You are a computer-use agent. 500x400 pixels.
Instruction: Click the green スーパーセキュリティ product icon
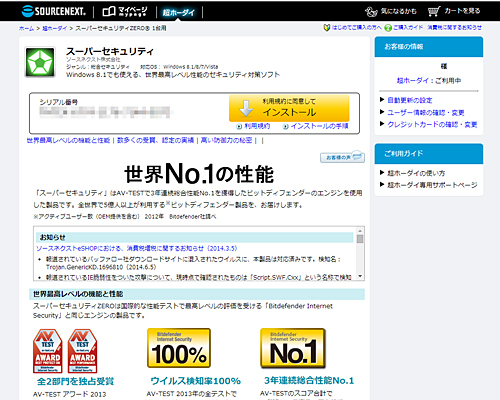(x=40, y=62)
